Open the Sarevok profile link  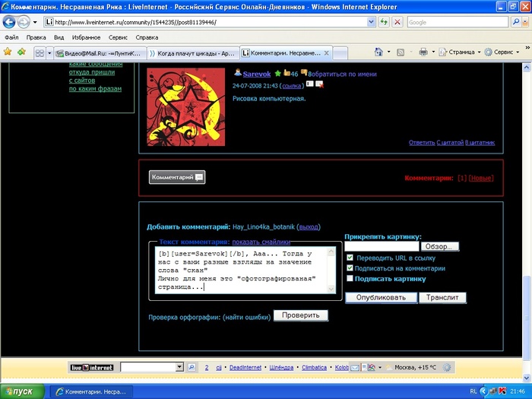point(257,74)
